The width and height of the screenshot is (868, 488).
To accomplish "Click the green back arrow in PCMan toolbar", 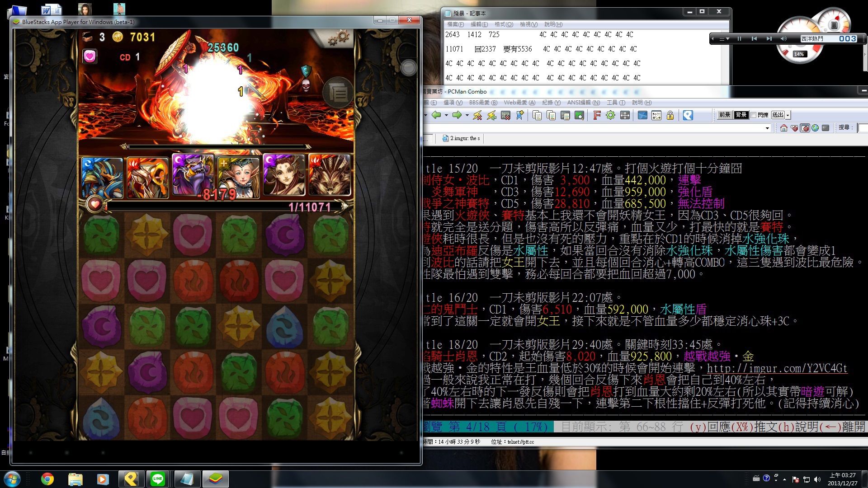I will (436, 115).
